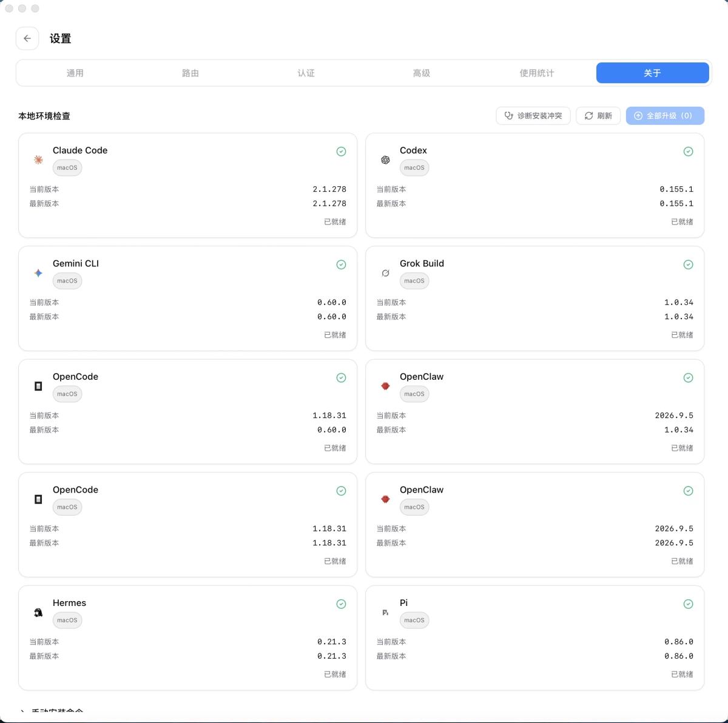728x723 pixels.
Task: Click Claude Code current version 2.1.278
Action: coord(329,189)
